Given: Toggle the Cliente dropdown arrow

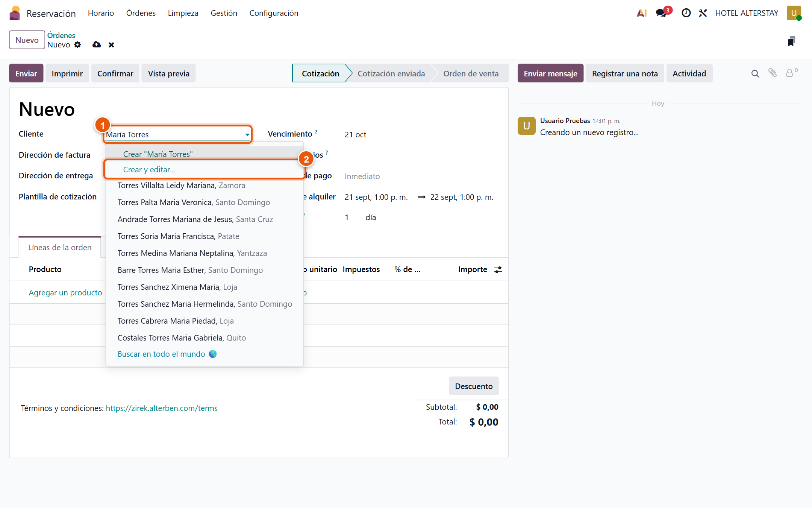Looking at the screenshot, I should (247, 135).
